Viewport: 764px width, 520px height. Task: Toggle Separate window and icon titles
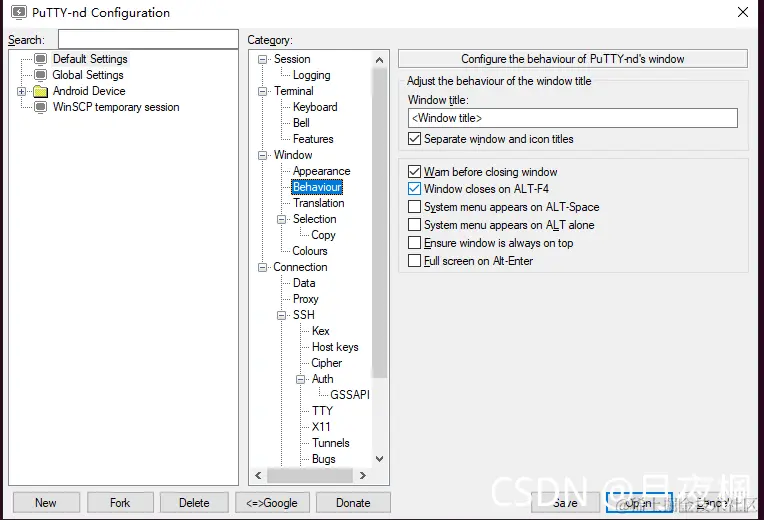pos(414,139)
